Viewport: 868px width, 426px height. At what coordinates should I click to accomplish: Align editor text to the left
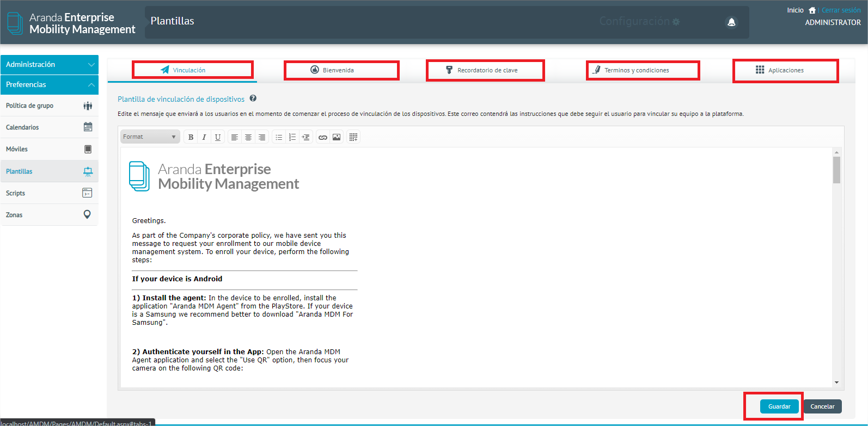(235, 137)
